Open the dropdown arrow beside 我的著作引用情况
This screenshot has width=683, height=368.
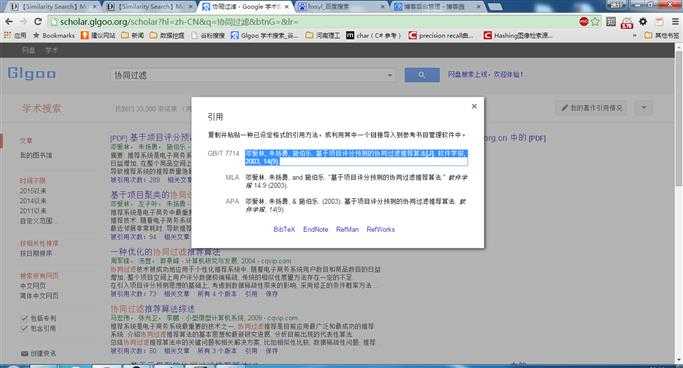pos(644,108)
